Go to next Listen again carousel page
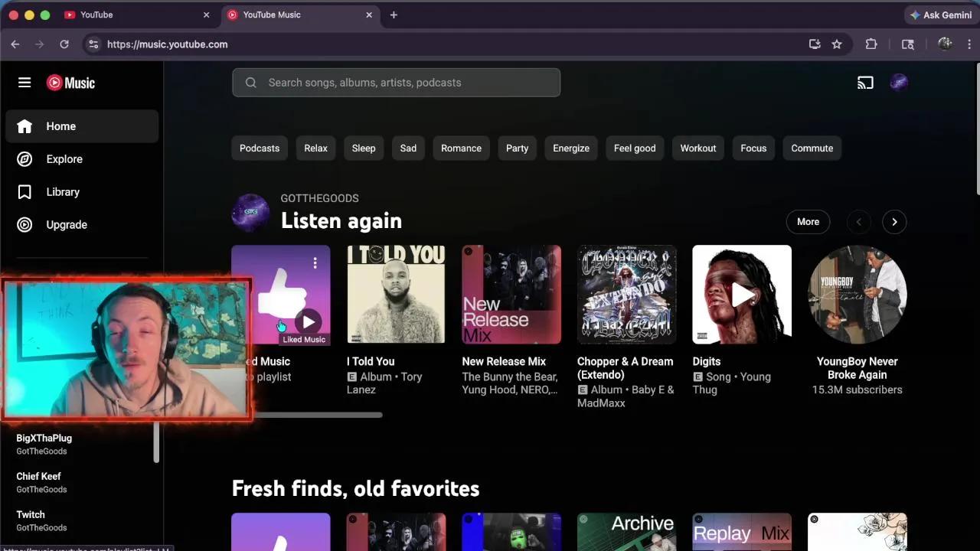The width and height of the screenshot is (980, 551). click(894, 222)
